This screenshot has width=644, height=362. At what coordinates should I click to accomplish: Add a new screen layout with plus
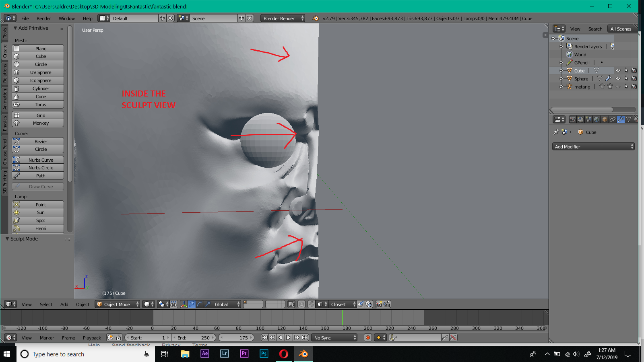[162, 18]
